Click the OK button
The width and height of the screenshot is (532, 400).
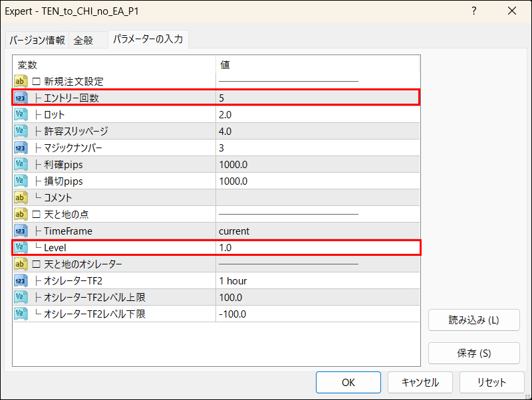[x=348, y=382]
